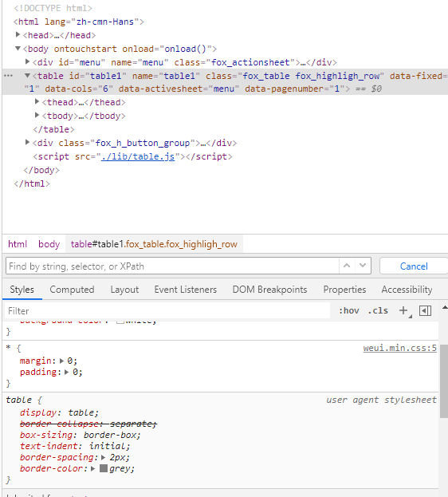Toggle the :hov element state panel
The width and height of the screenshot is (448, 497).
[x=349, y=310]
